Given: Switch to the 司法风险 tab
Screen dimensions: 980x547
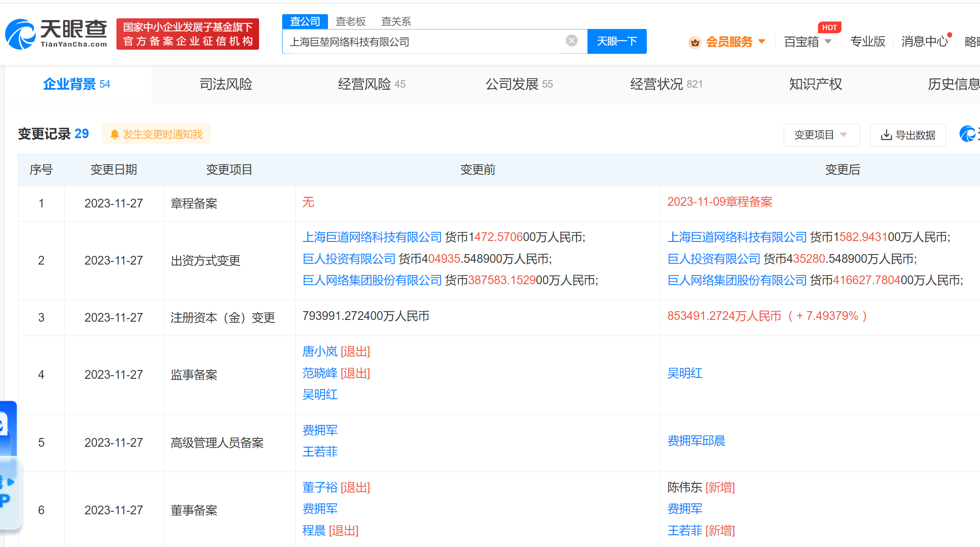Looking at the screenshot, I should click(225, 84).
